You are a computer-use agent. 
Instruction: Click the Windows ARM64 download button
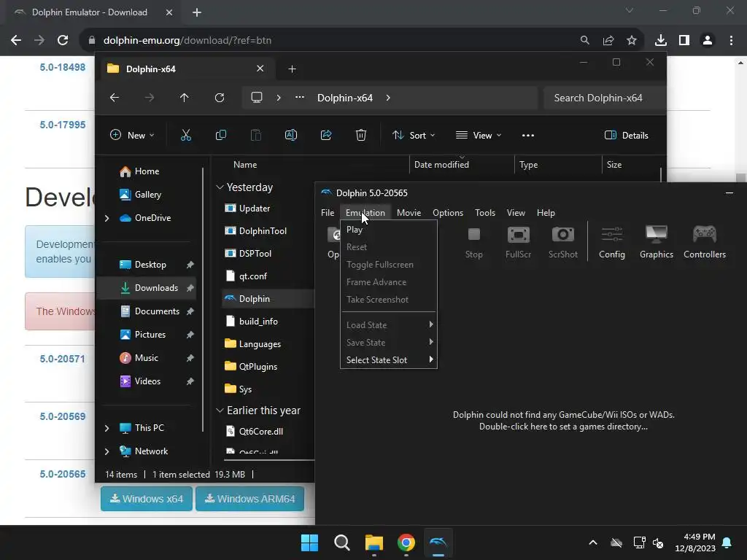[x=249, y=499]
